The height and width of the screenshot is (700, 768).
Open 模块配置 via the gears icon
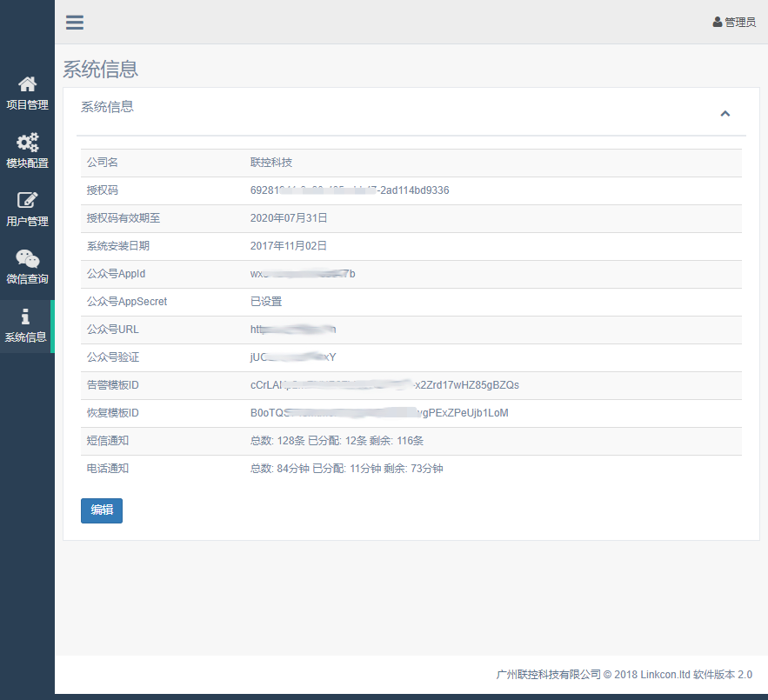click(27, 142)
